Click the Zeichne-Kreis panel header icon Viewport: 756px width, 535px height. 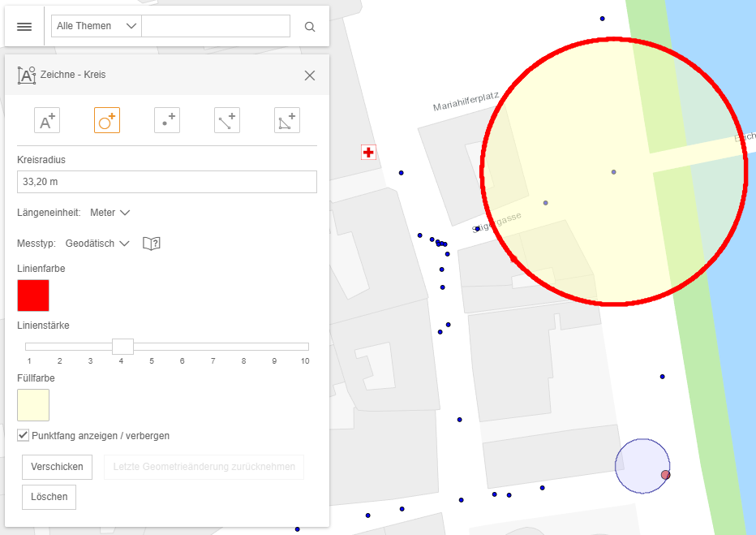27,75
